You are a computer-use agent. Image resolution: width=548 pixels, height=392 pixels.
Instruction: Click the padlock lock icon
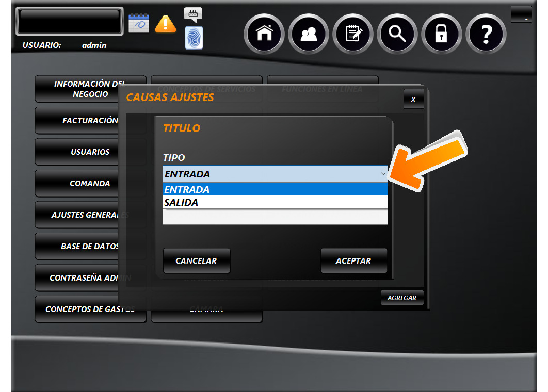click(x=441, y=34)
